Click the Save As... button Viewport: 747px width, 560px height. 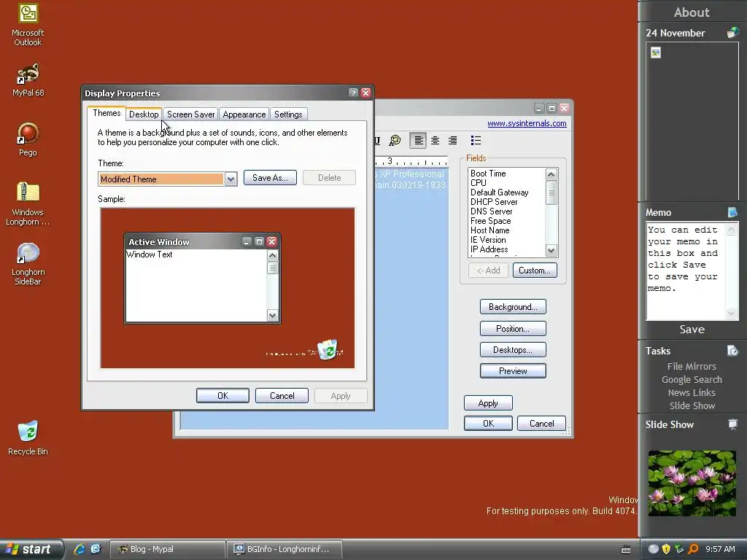click(270, 178)
